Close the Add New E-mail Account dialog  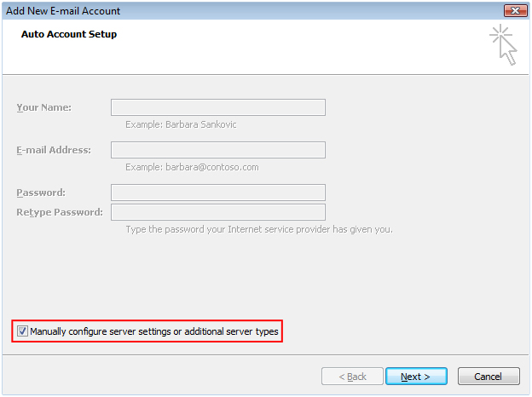pos(515,10)
